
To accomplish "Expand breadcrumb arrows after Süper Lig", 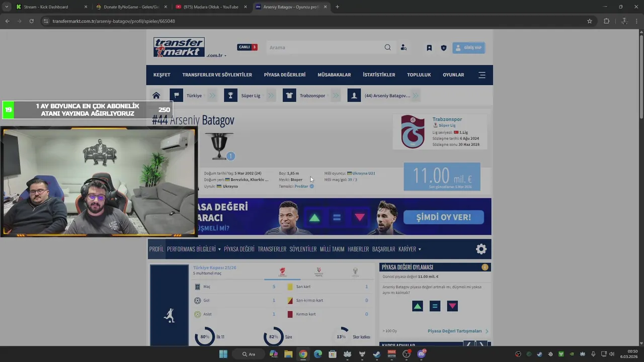I will point(271,96).
